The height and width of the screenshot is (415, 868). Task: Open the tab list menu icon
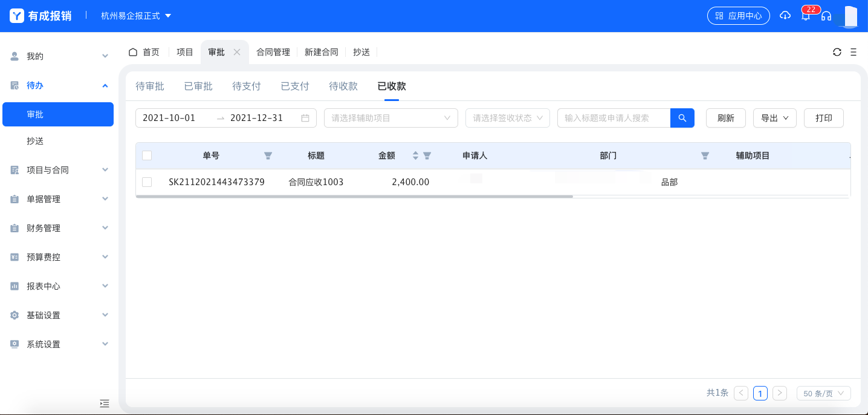(x=853, y=52)
